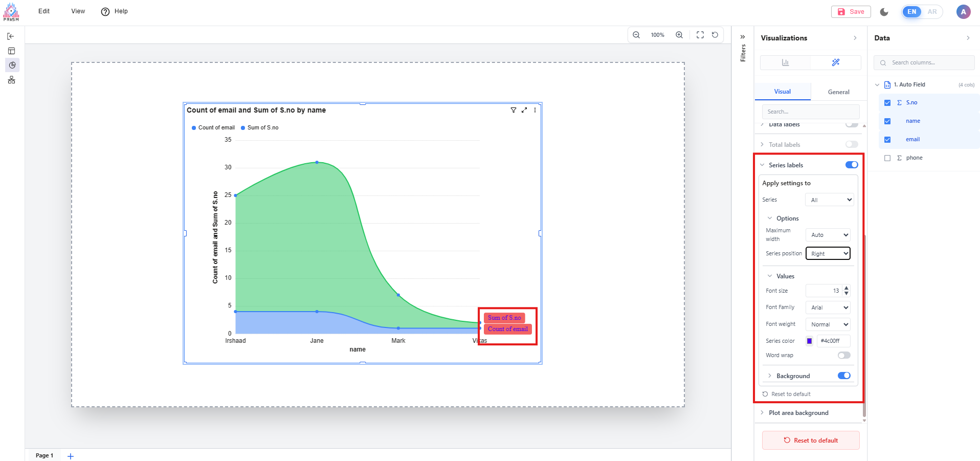Check the phone column checkbox
Screen dimensions: 980x461
(887, 158)
